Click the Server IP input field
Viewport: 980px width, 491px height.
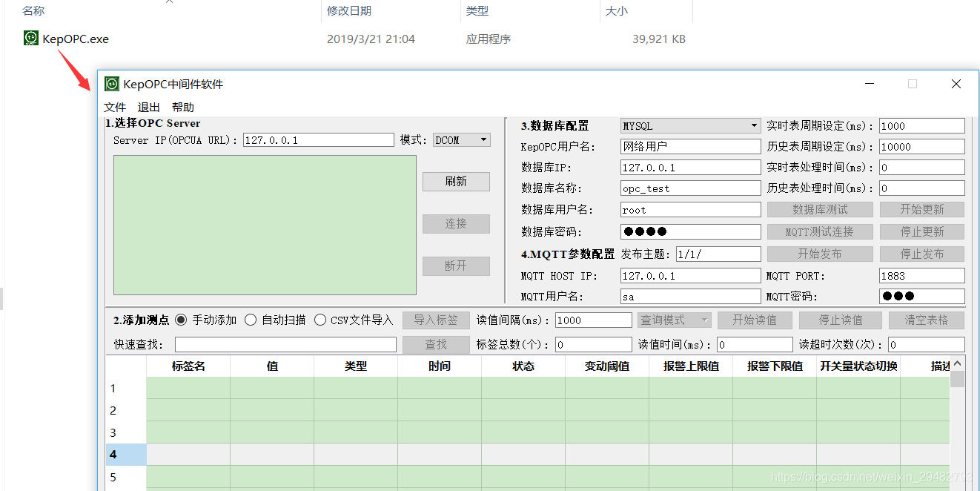tap(319, 139)
